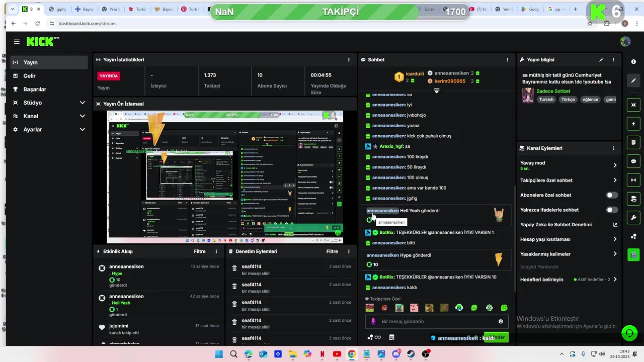Viewport: 644px width, 362px height.
Task: Click the Kicks balance icon below chat input
Action: tap(374, 337)
